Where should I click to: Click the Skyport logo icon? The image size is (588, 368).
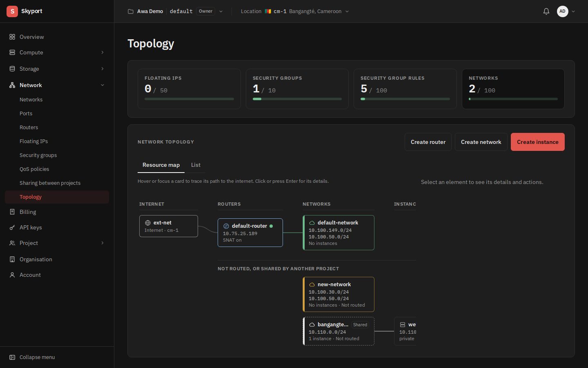tap(12, 11)
